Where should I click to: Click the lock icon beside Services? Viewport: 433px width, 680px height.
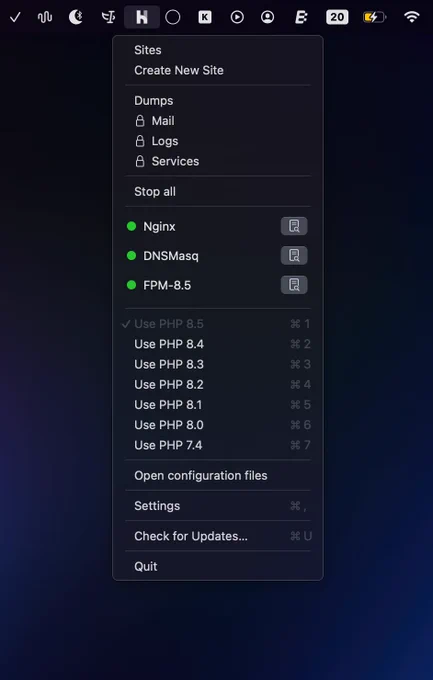coord(140,161)
